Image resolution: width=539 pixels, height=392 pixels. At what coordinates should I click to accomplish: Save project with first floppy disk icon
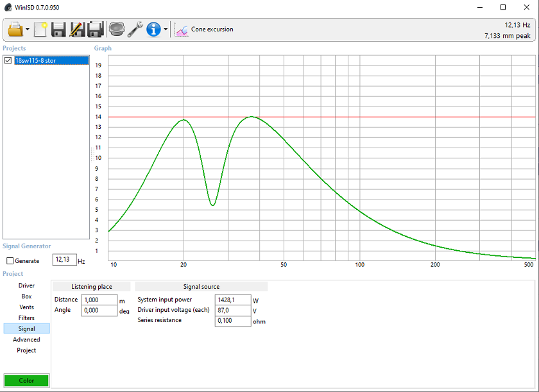tap(58, 30)
